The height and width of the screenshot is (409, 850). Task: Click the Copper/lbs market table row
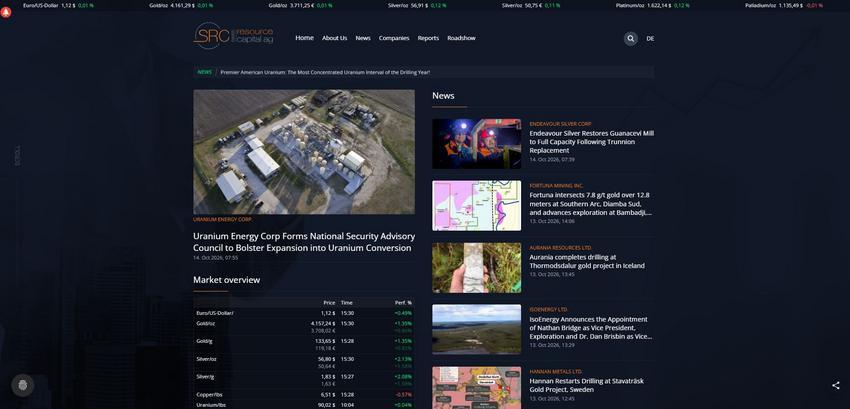304,394
